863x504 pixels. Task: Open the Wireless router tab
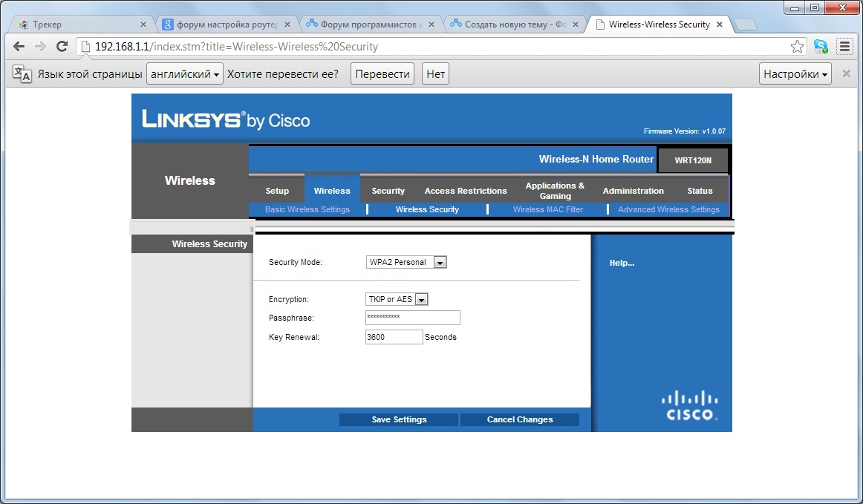(332, 191)
